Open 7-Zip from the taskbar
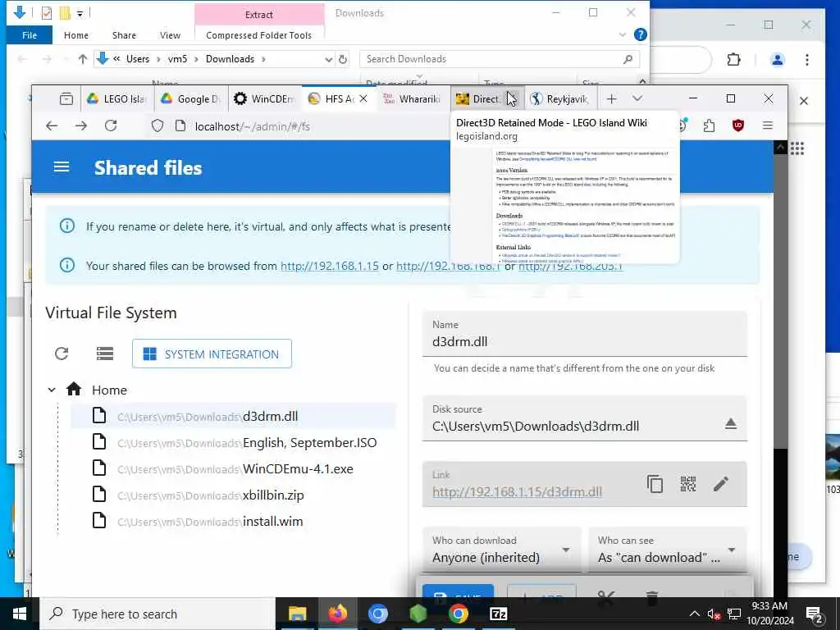The height and width of the screenshot is (630, 840). coord(498,614)
